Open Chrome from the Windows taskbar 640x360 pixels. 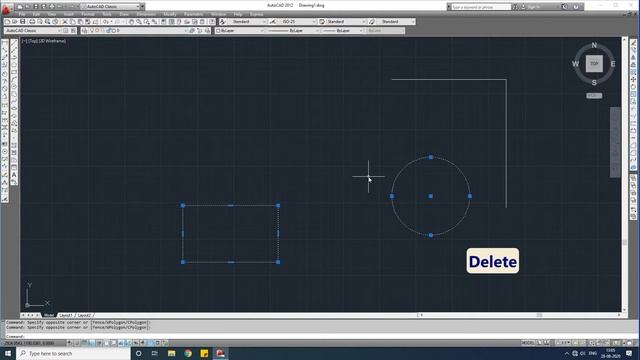click(x=188, y=353)
